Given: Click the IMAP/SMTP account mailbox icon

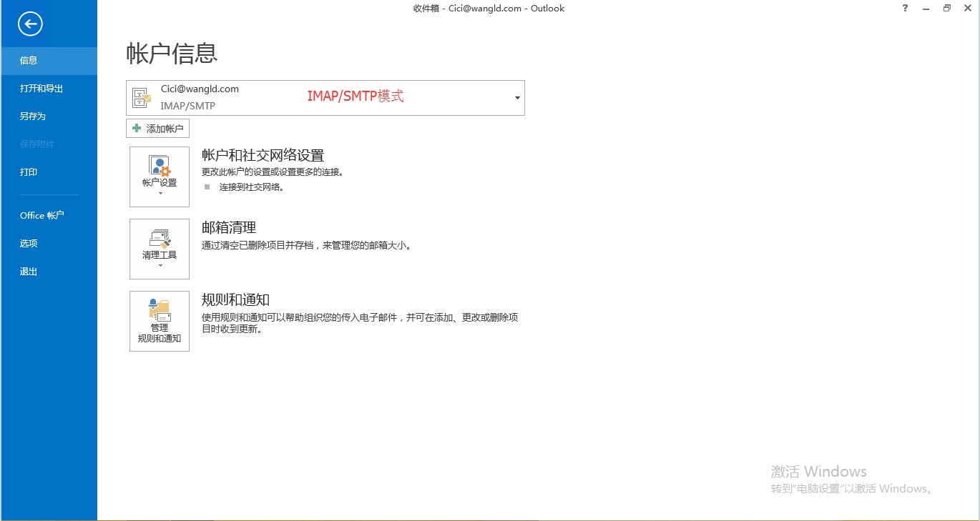Looking at the screenshot, I should [142, 98].
